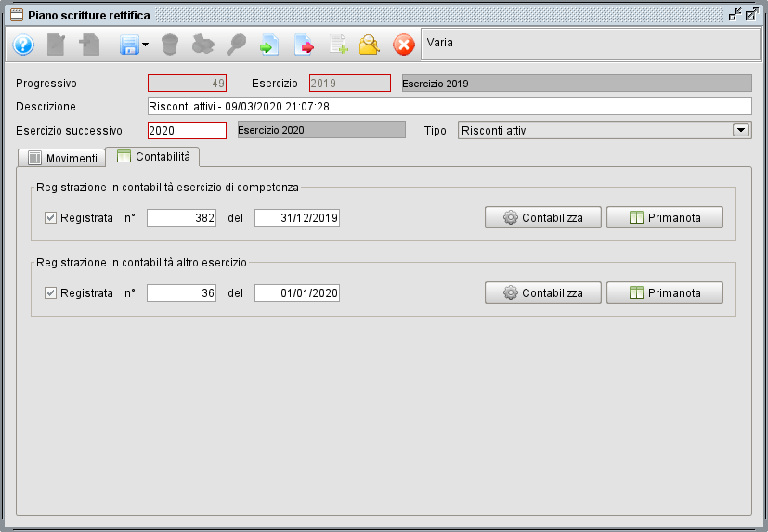Click the date field 01/01/2020
This screenshot has height=532, width=768.
[x=297, y=293]
